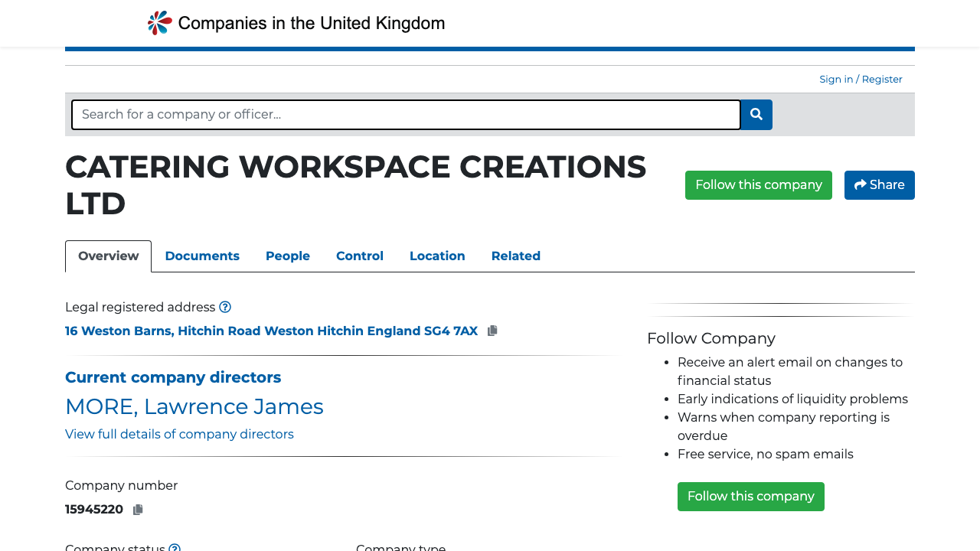Open Sign in link

point(836,79)
